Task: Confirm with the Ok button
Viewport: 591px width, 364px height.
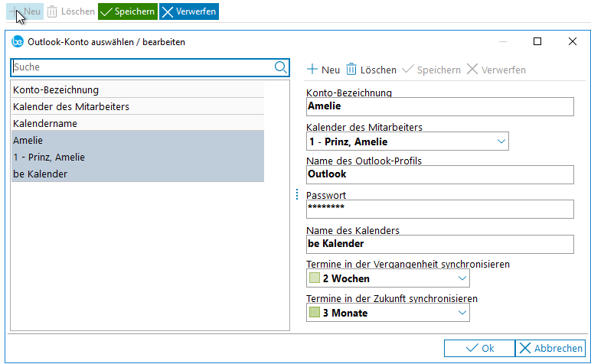Action: coord(479,348)
